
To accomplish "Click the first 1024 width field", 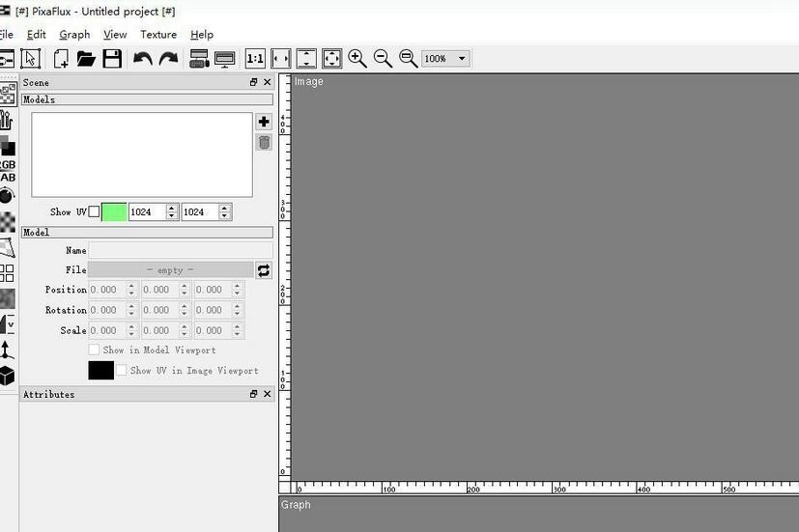I will 147,211.
